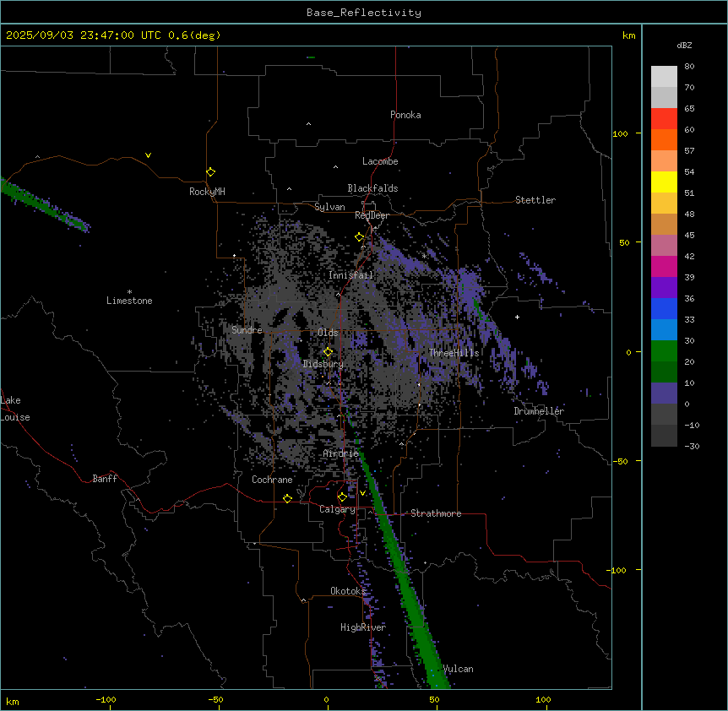The image size is (728, 711).
Task: Select the Okotoks label
Action: pos(348,591)
